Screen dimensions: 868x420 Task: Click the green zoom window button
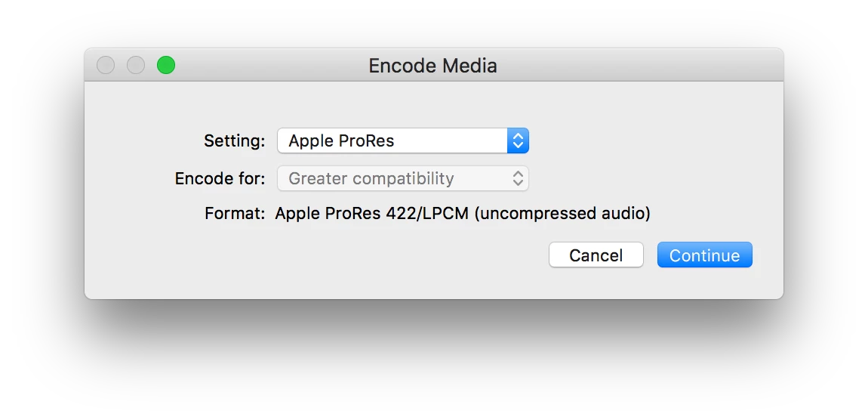[x=166, y=66]
